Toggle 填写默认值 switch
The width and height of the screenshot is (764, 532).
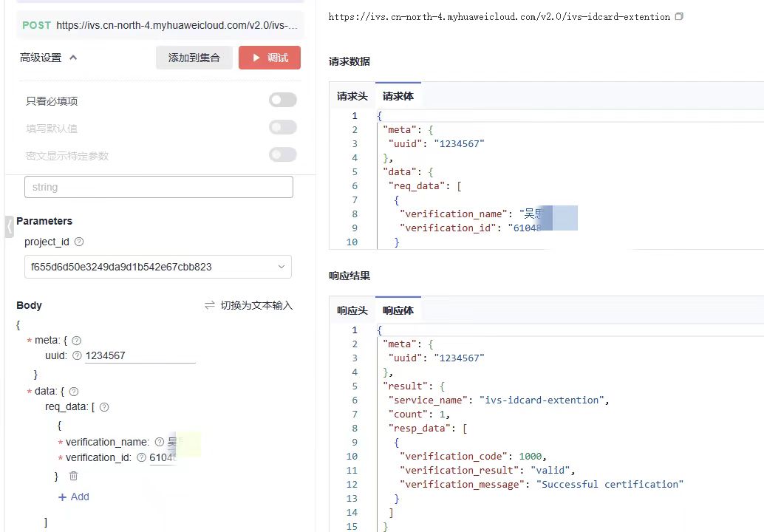point(282,127)
